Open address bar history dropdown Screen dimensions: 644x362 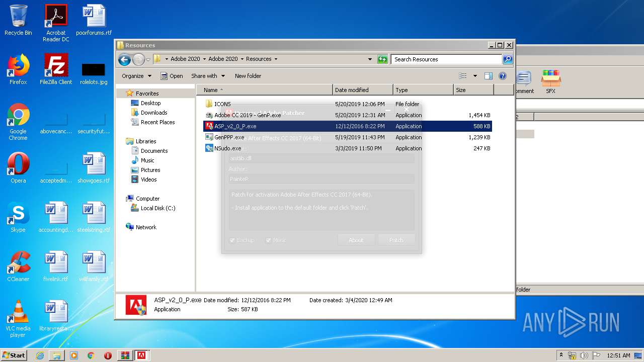click(x=370, y=59)
